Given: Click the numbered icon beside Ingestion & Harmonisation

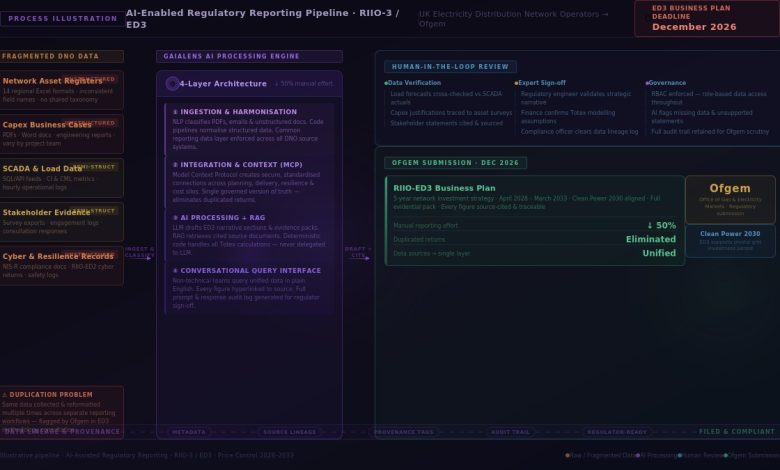Looking at the screenshot, I should 175,112.
